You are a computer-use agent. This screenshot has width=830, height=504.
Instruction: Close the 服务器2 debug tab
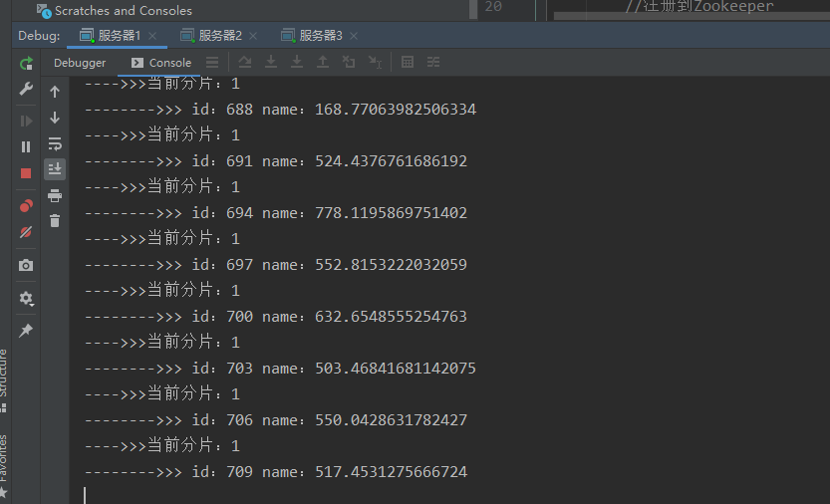[253, 36]
